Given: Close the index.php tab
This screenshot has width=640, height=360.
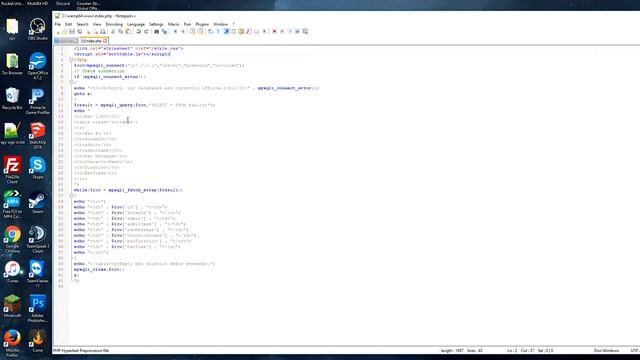Looking at the screenshot, I should (x=105, y=41).
